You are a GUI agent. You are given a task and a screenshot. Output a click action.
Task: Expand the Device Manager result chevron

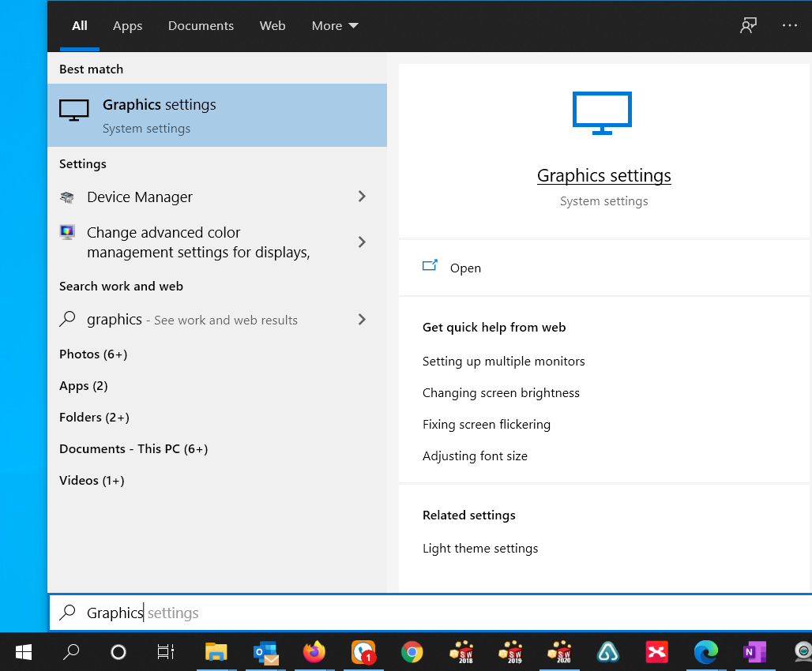tap(362, 197)
